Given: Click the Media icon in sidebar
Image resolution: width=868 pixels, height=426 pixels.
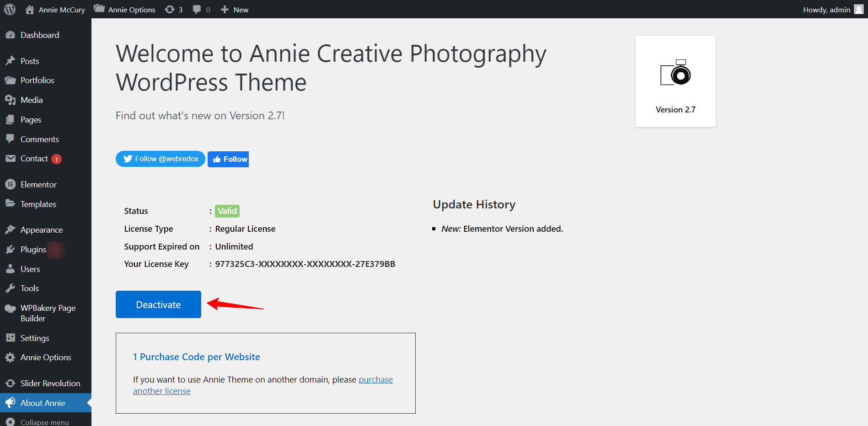Looking at the screenshot, I should coord(10,100).
